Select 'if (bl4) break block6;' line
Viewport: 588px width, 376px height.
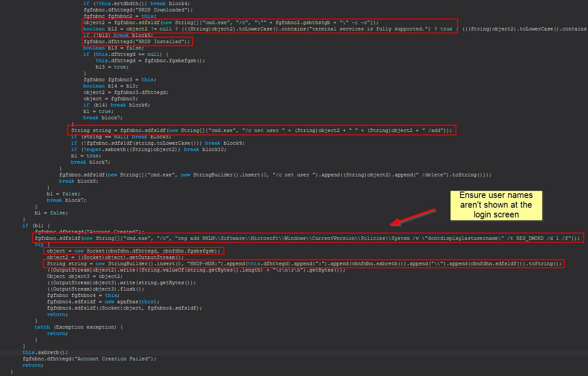(x=116, y=105)
